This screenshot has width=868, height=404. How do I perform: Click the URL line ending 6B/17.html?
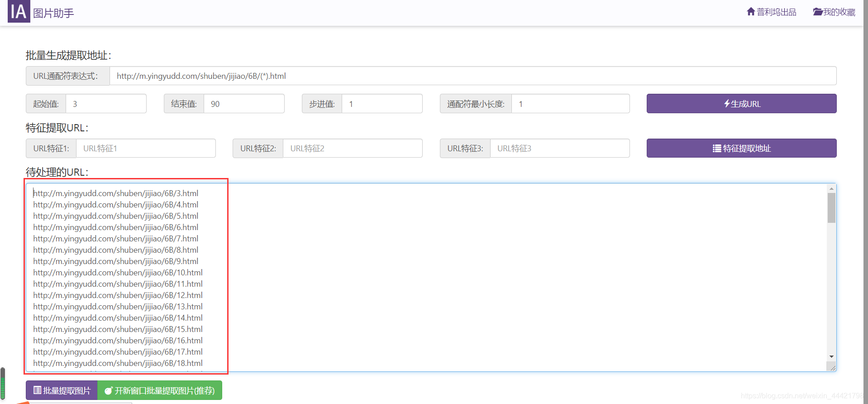tap(118, 352)
